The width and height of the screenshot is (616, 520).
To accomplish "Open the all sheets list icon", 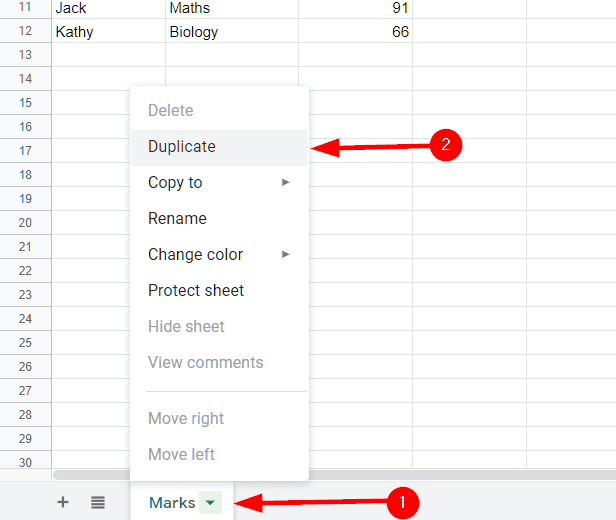I will pos(98,502).
